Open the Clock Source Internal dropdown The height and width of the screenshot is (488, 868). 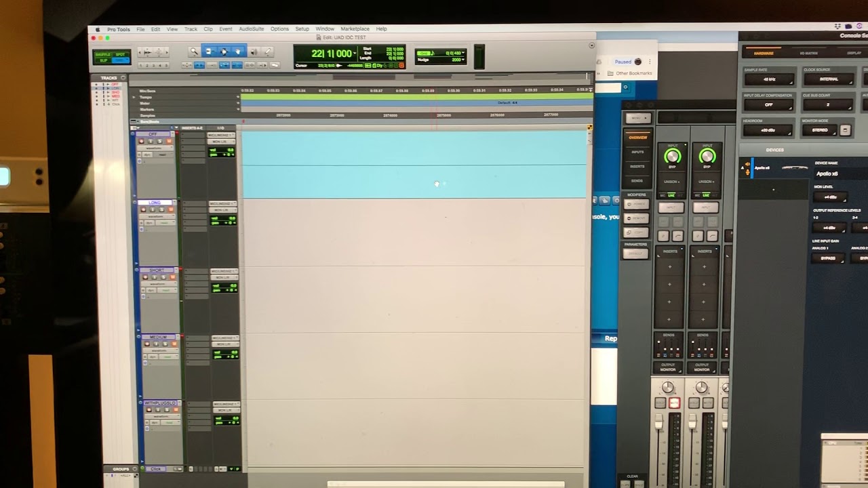pyautogui.click(x=828, y=79)
